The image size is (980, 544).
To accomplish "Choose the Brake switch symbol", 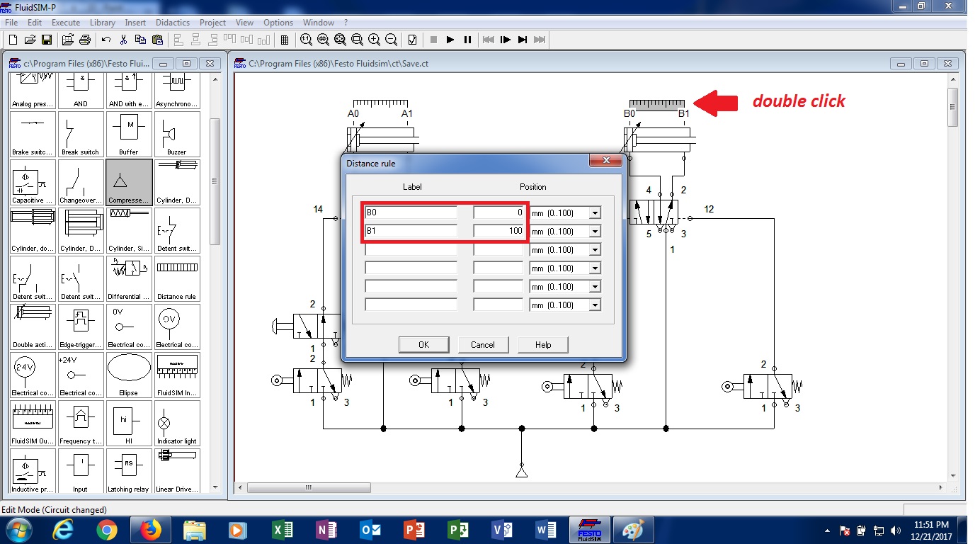I will 33,134.
